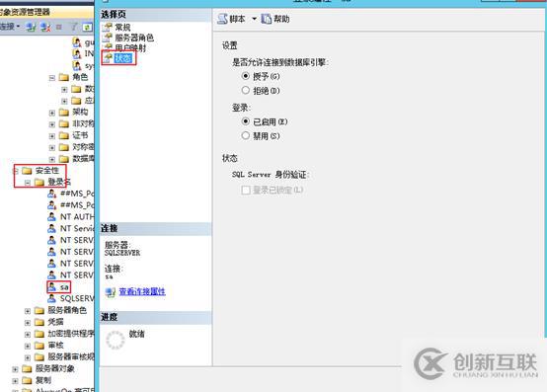Select the 已启用(E) login radio button
Screen dimensions: 547x392
(246, 121)
